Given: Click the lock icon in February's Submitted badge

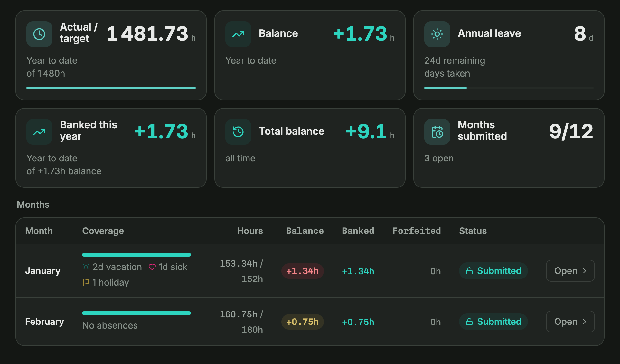Looking at the screenshot, I should pos(469,322).
